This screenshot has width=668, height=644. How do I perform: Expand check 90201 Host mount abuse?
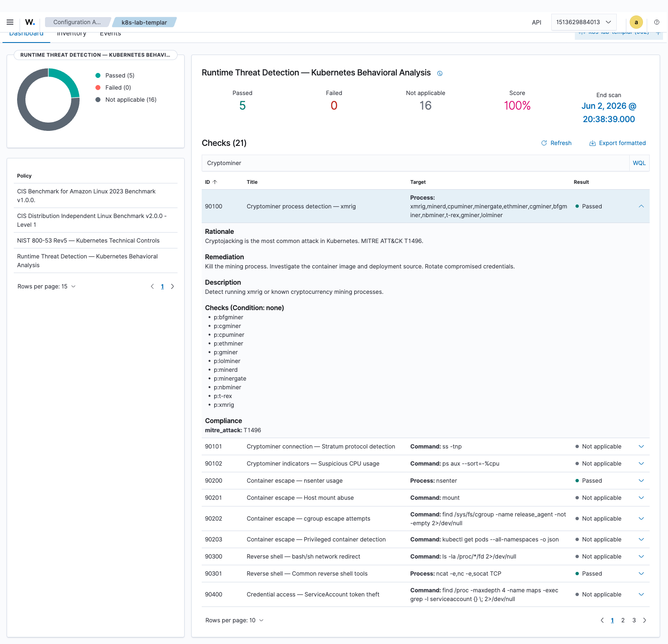tap(641, 498)
